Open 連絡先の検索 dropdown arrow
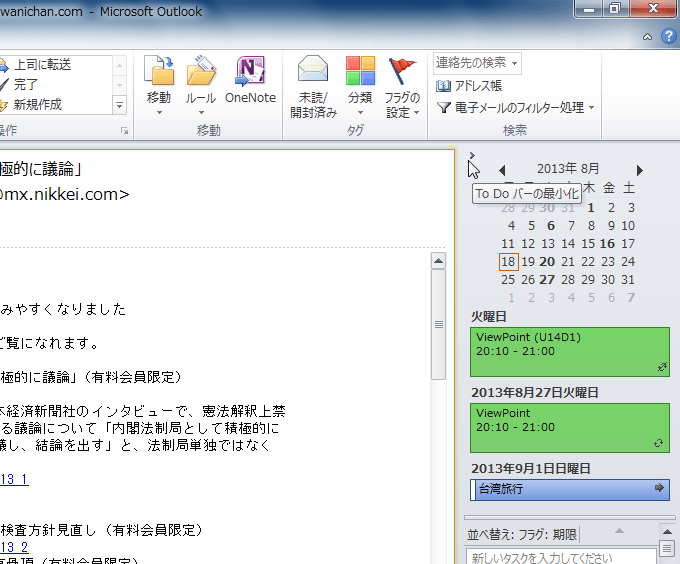 pyautogui.click(x=514, y=63)
